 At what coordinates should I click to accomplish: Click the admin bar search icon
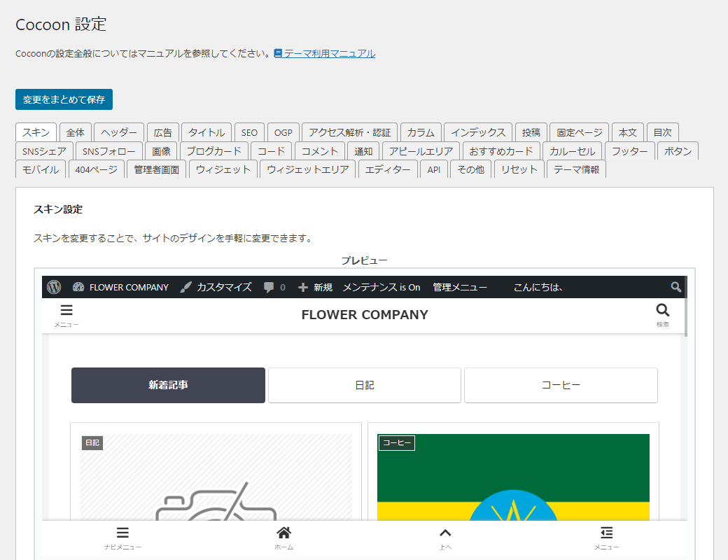point(675,287)
